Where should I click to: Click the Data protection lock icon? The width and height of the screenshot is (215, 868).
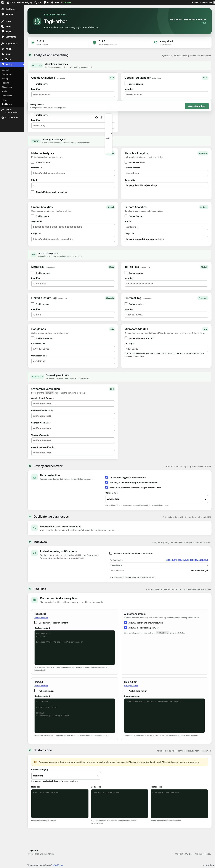(x=34, y=477)
